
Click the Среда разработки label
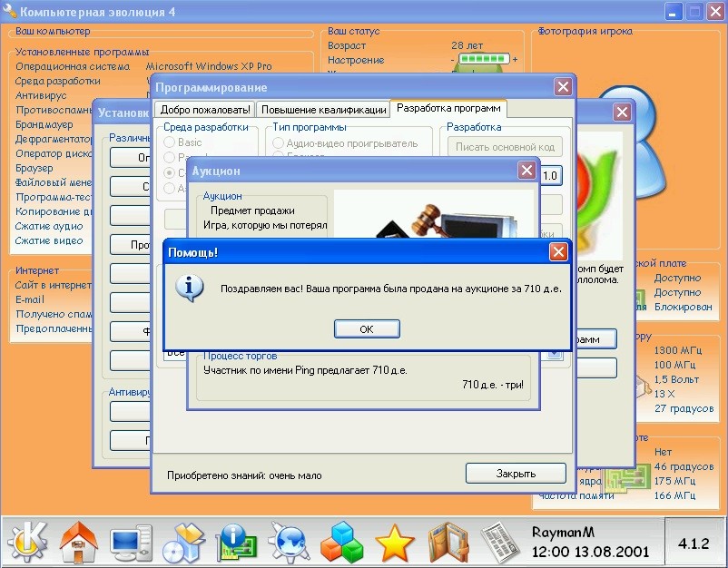(57, 81)
